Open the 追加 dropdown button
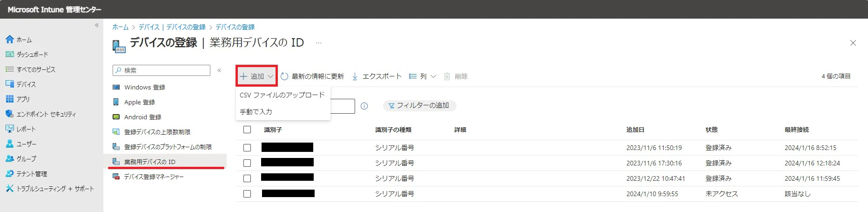The height and width of the screenshot is (212, 868). pos(256,76)
